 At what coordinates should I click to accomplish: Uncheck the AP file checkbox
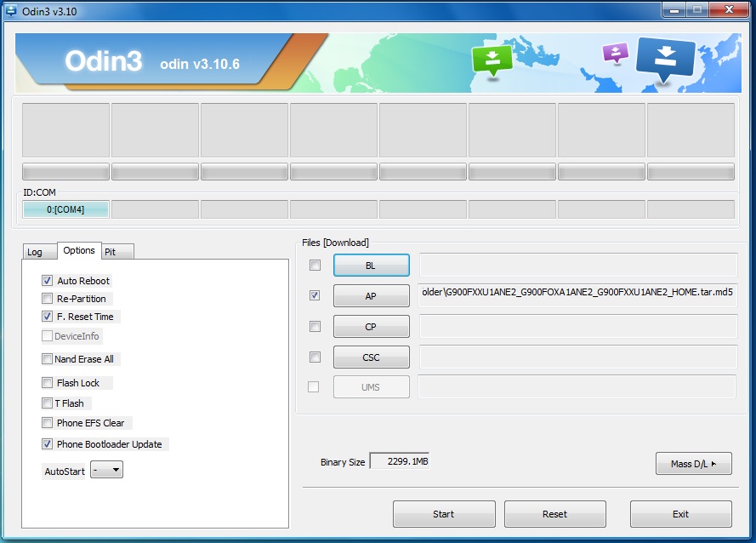[x=315, y=295]
